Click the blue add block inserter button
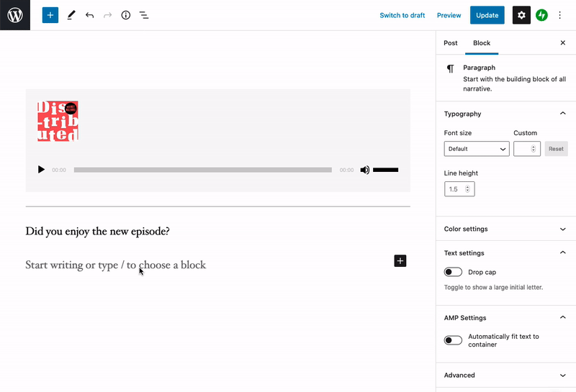Viewport: 576px width, 392px height. (x=50, y=15)
